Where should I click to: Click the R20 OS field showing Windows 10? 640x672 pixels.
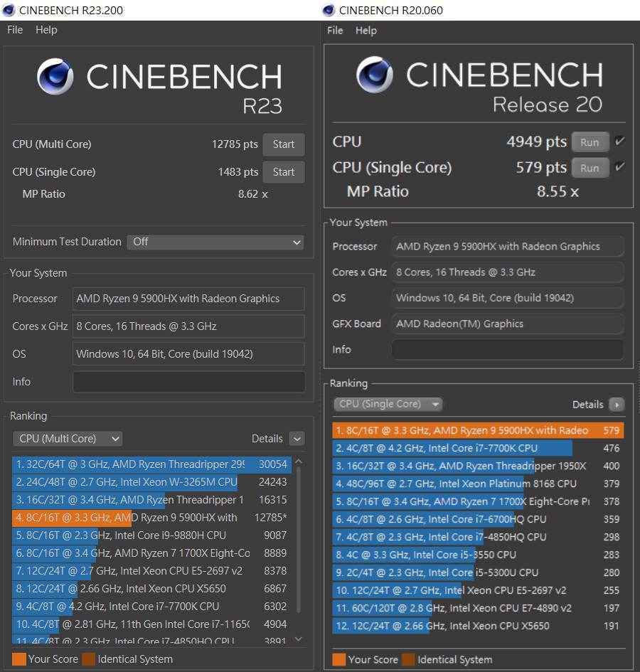pos(508,298)
